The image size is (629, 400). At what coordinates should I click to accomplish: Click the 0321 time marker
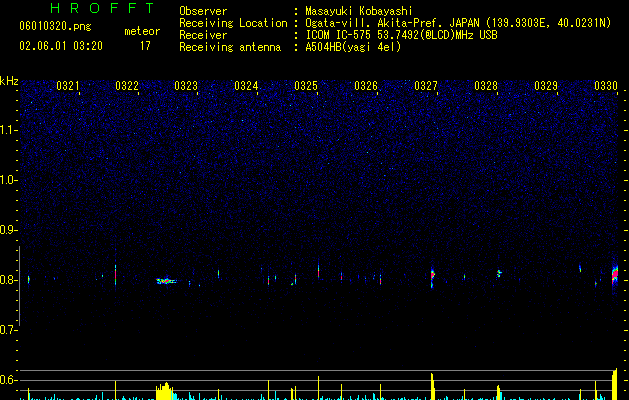(x=67, y=85)
